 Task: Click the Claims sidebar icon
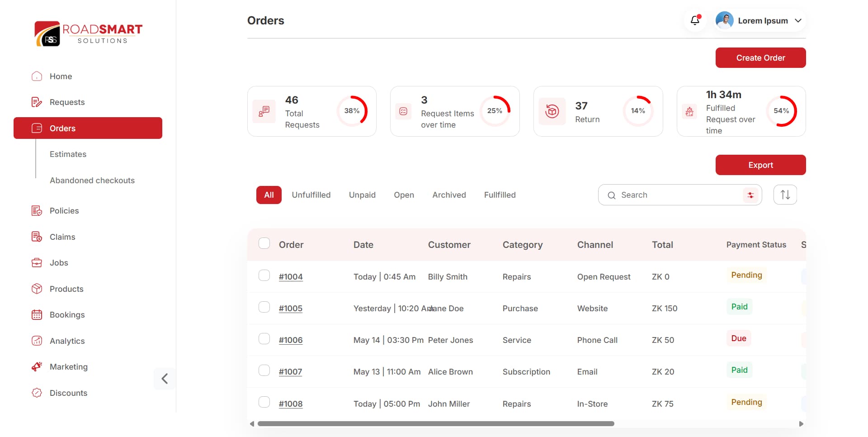click(37, 237)
